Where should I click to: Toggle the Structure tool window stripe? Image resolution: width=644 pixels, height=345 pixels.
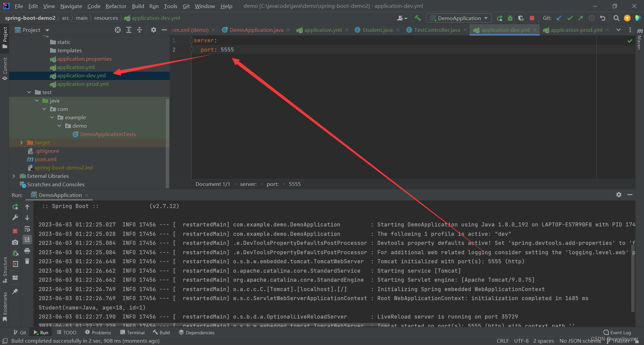coord(5,270)
